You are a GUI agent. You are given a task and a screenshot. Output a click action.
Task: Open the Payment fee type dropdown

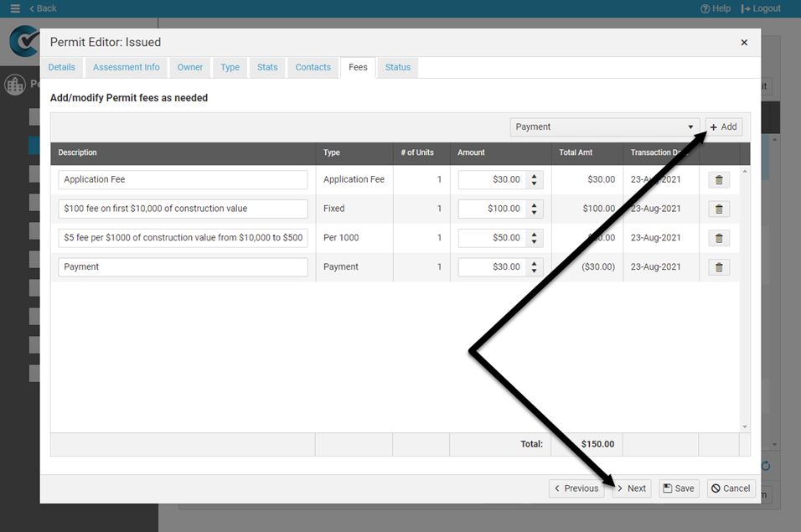(605, 127)
